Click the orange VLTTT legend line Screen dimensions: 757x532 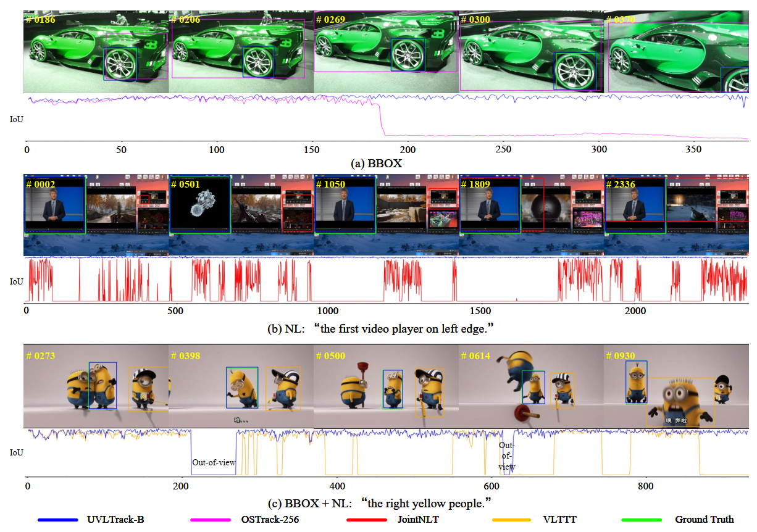[x=511, y=520]
